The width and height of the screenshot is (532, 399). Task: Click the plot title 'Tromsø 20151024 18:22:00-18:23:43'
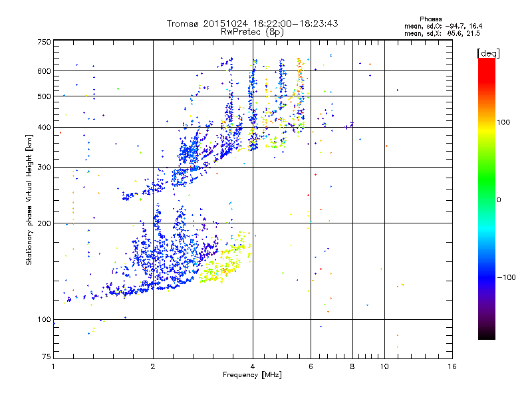pos(252,23)
